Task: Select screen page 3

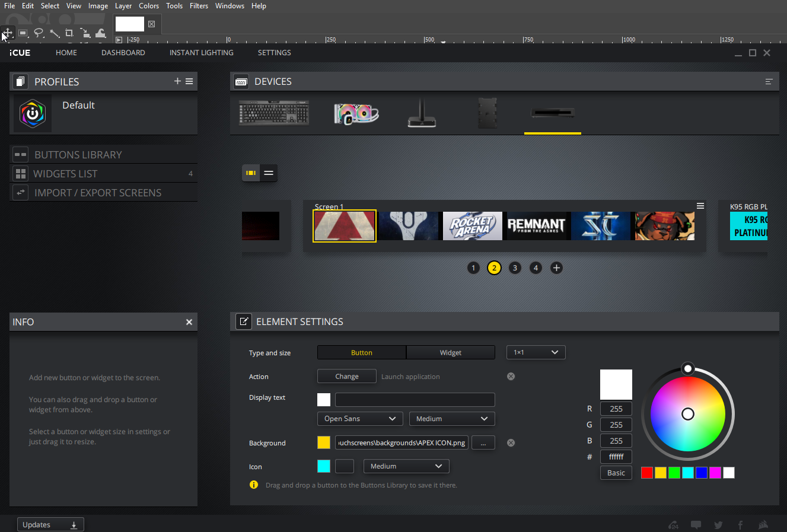Action: coord(515,267)
